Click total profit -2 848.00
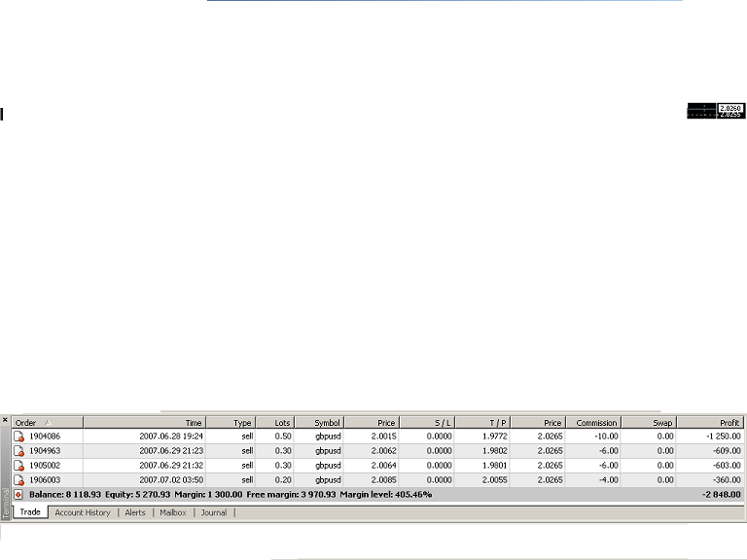747x560 pixels. coord(722,495)
